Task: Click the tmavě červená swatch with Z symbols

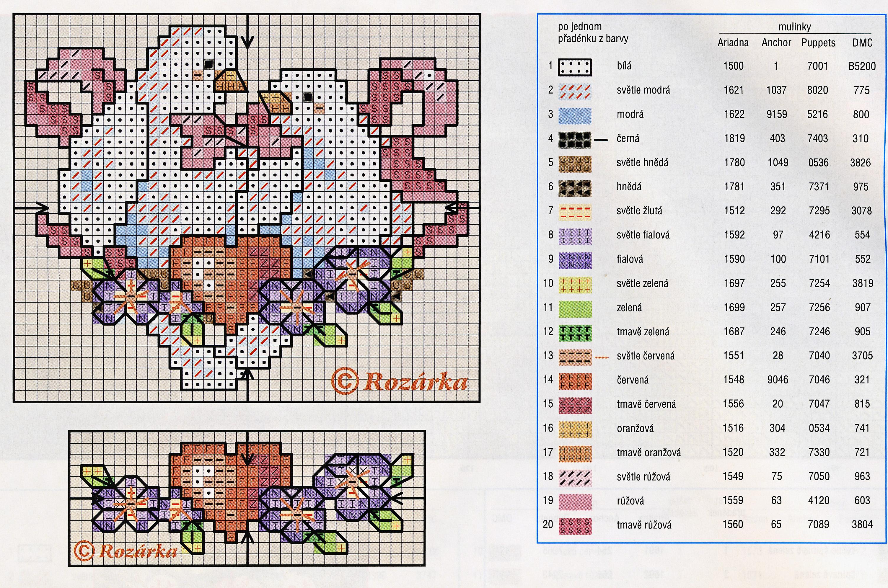Action: tap(575, 405)
